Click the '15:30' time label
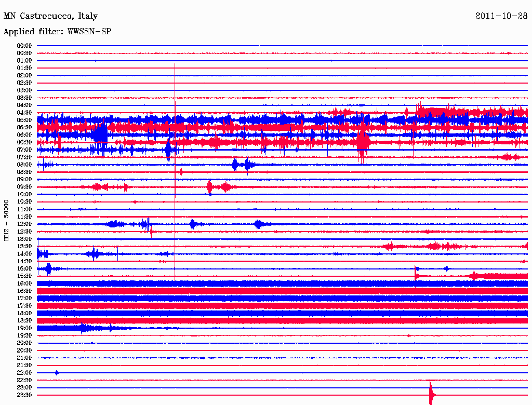The height and width of the screenshot is (405, 532). pyautogui.click(x=24, y=276)
